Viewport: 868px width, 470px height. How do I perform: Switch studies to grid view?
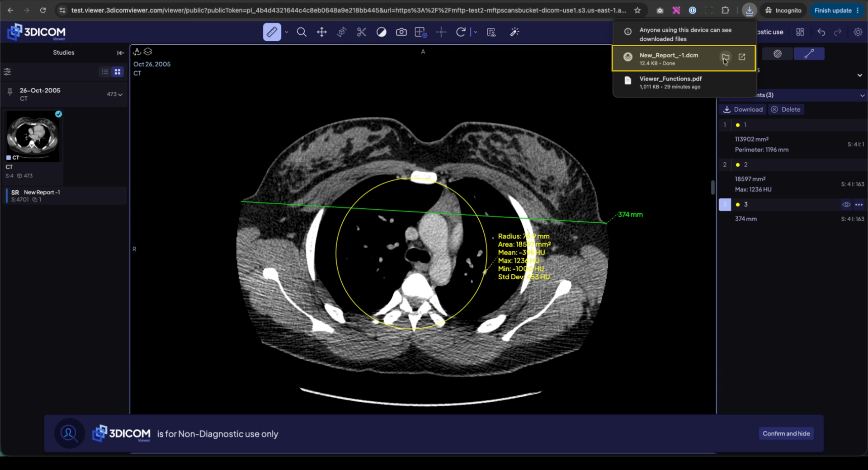118,72
